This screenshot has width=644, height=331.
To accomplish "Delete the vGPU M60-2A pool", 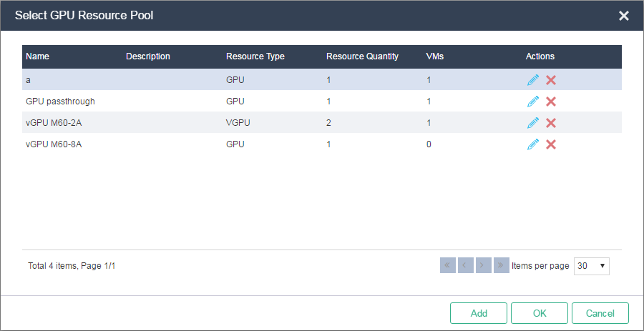I will point(551,123).
